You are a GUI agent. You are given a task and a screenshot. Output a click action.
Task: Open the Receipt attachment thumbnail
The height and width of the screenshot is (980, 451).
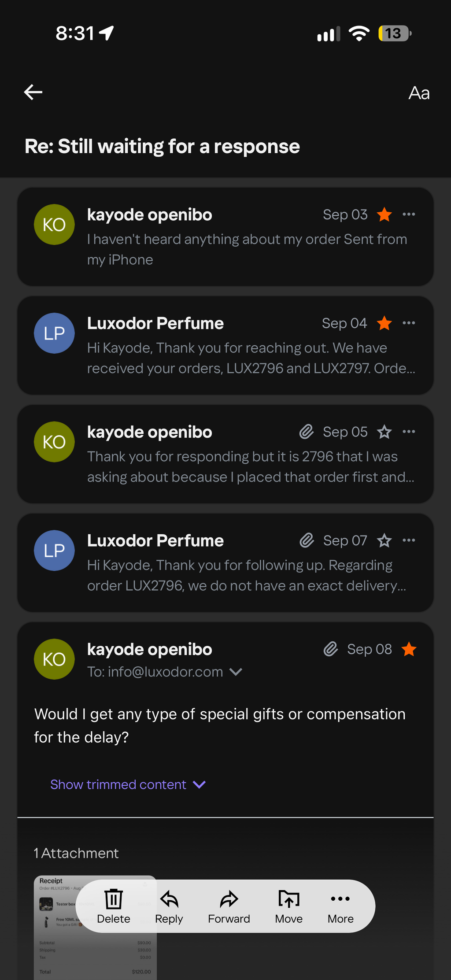tap(95, 928)
